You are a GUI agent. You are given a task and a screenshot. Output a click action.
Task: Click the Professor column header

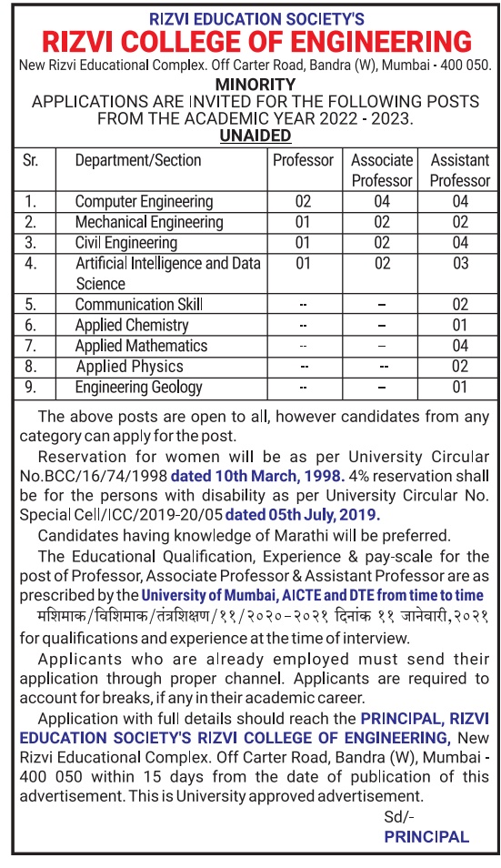pyautogui.click(x=304, y=160)
